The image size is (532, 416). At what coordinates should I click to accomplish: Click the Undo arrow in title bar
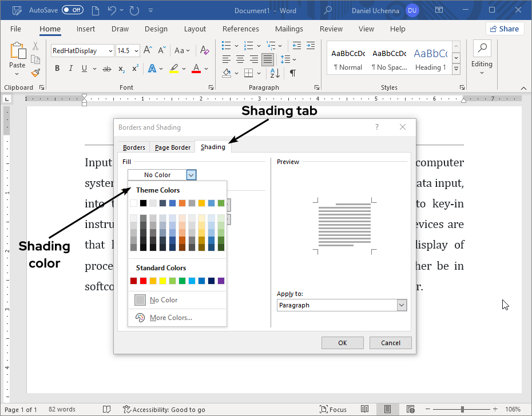(x=113, y=10)
